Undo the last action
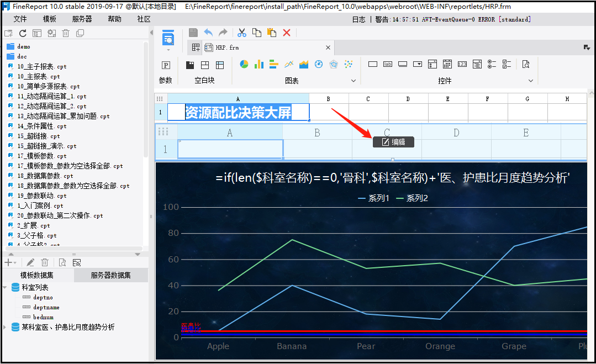The height and width of the screenshot is (364, 596). pyautogui.click(x=208, y=33)
